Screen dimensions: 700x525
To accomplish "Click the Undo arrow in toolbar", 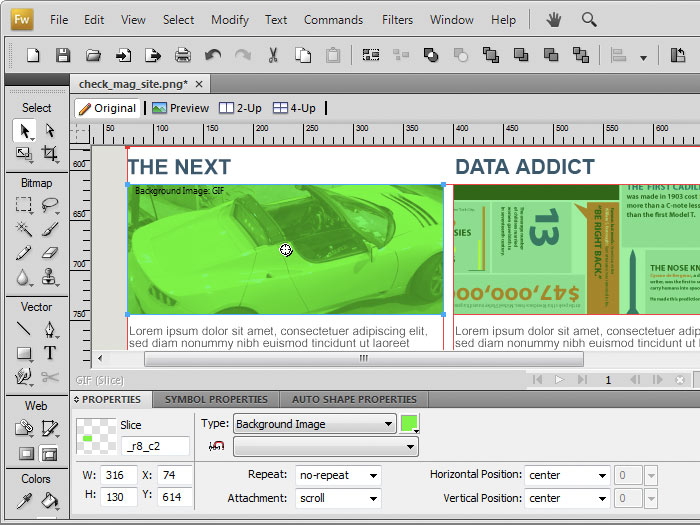I will (213, 56).
